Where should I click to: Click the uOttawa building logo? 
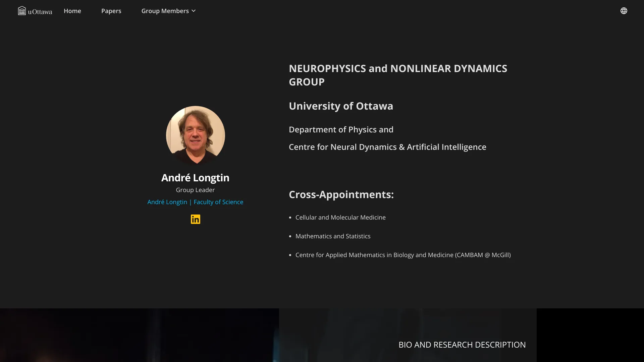pyautogui.click(x=22, y=11)
